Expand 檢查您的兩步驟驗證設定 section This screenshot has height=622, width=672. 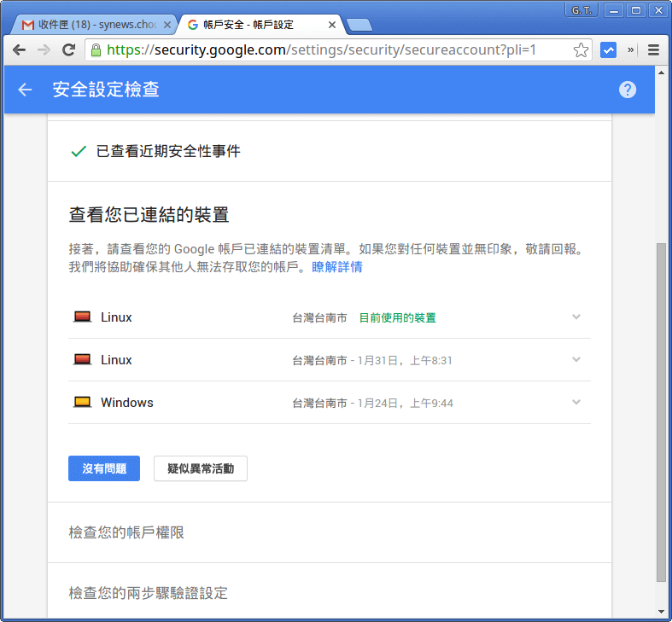click(x=329, y=592)
